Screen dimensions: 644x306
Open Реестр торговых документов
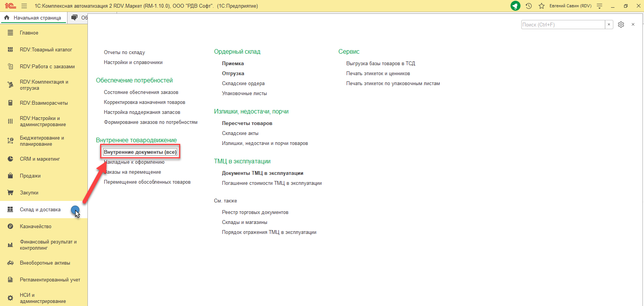coord(255,212)
